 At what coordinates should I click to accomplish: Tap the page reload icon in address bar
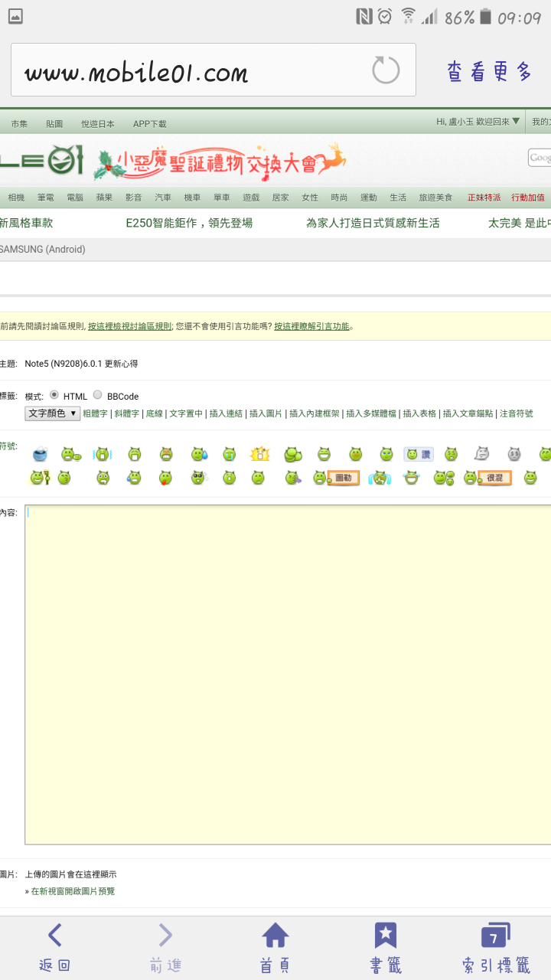(386, 70)
